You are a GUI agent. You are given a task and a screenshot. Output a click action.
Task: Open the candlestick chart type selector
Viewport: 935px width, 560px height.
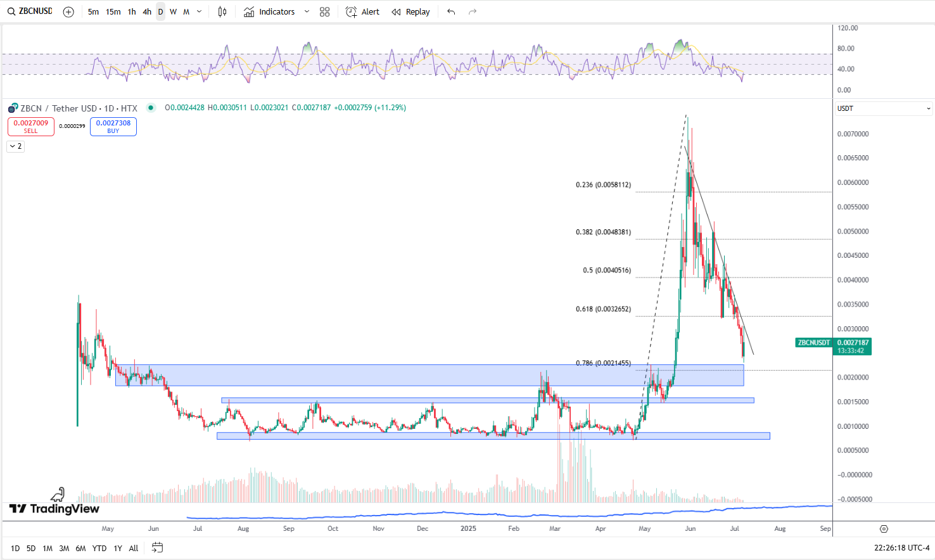tap(222, 11)
